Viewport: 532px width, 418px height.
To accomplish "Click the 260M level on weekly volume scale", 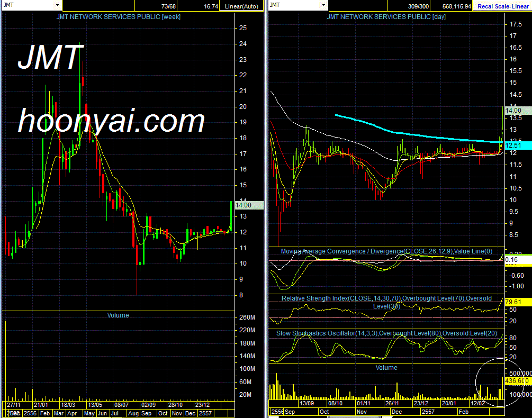I will tap(247, 317).
